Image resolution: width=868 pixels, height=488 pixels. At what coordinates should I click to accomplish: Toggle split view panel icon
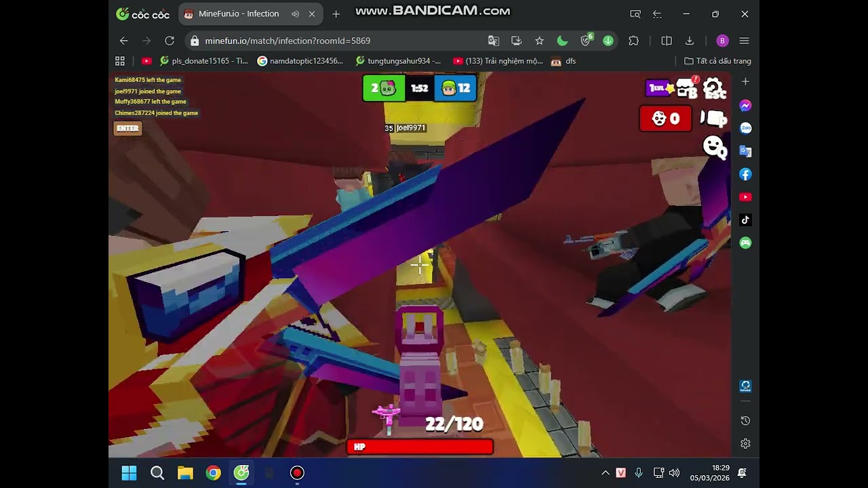click(x=667, y=41)
